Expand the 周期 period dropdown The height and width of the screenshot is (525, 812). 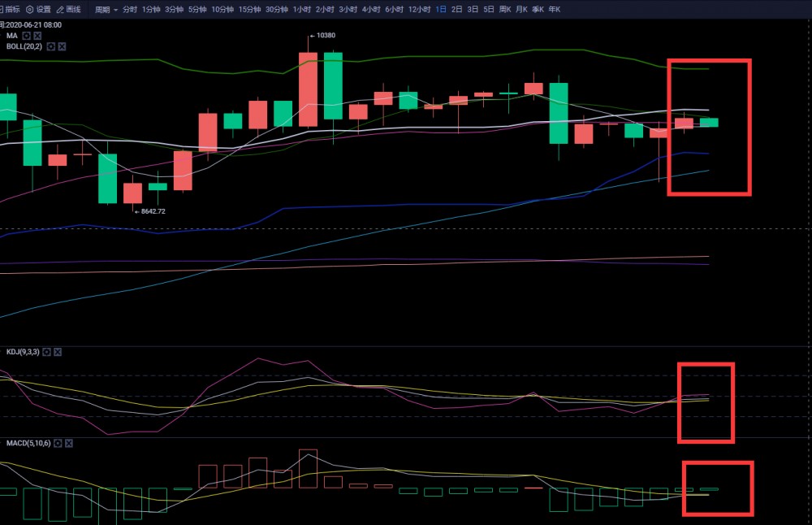[106, 10]
